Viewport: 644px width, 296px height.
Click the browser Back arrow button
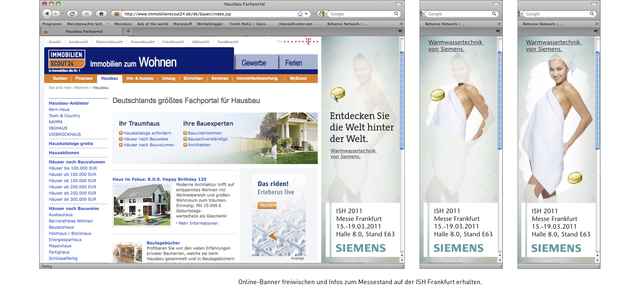pos(47,14)
